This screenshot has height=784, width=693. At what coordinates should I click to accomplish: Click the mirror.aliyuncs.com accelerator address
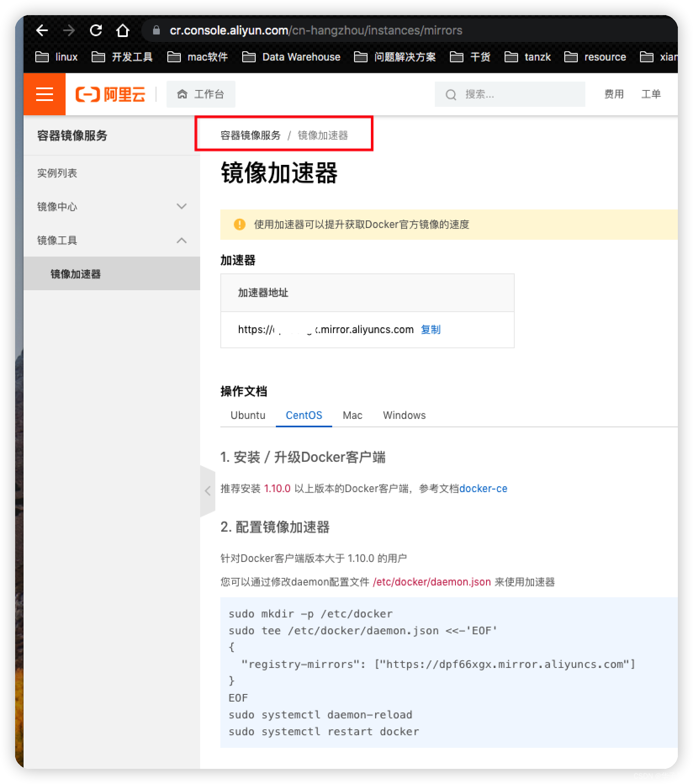326,329
